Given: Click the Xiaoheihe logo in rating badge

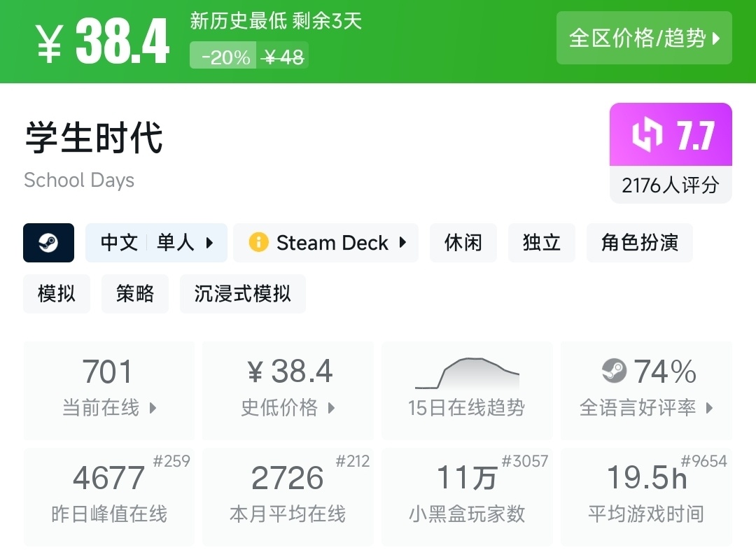Looking at the screenshot, I should [x=647, y=135].
